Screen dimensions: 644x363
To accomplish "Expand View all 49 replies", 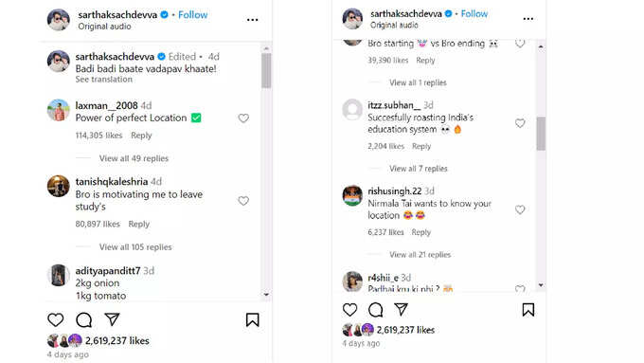I will (134, 158).
